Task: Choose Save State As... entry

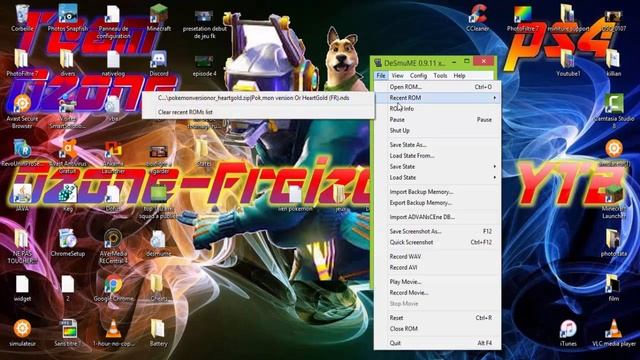Action: point(438,144)
